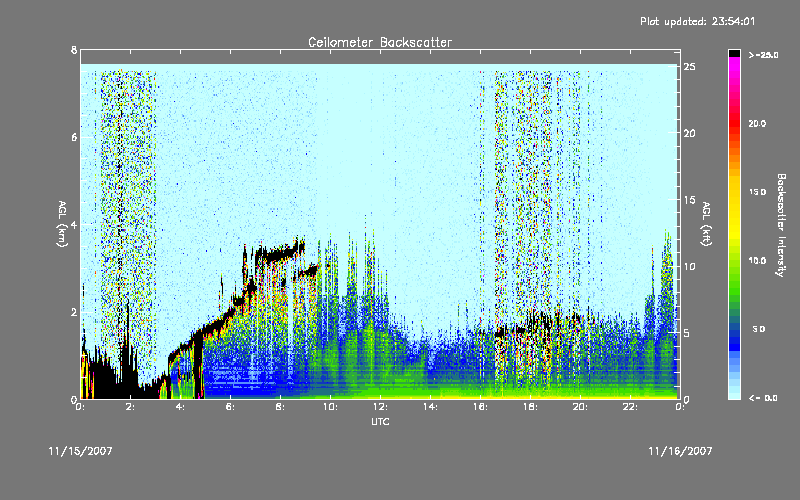Screen dimensions: 800x500
Task: Click the '8' km tick on the left axis
Action: pos(74,50)
